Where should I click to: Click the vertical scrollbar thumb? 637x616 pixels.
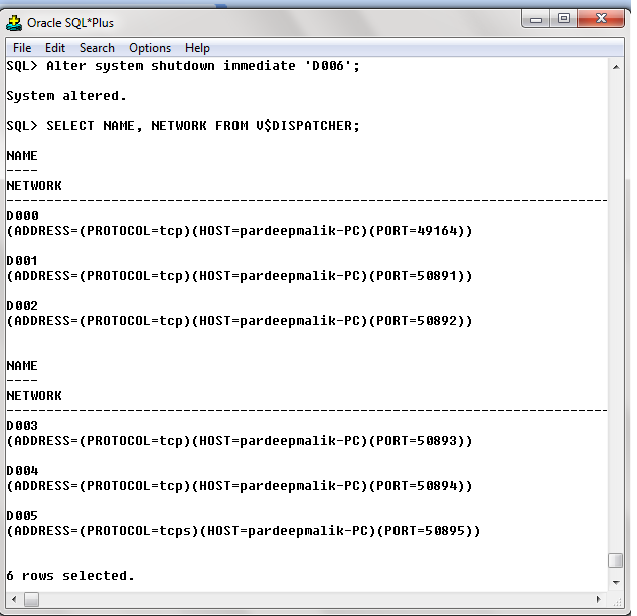pyautogui.click(x=616, y=560)
